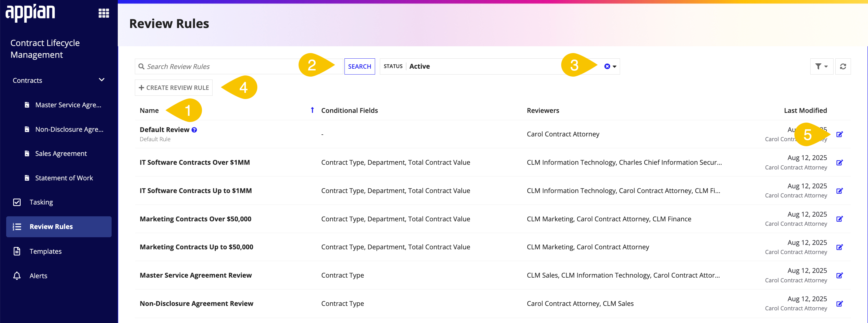Select Master Service Agreement Review name
The height and width of the screenshot is (323, 868).
[x=196, y=275]
